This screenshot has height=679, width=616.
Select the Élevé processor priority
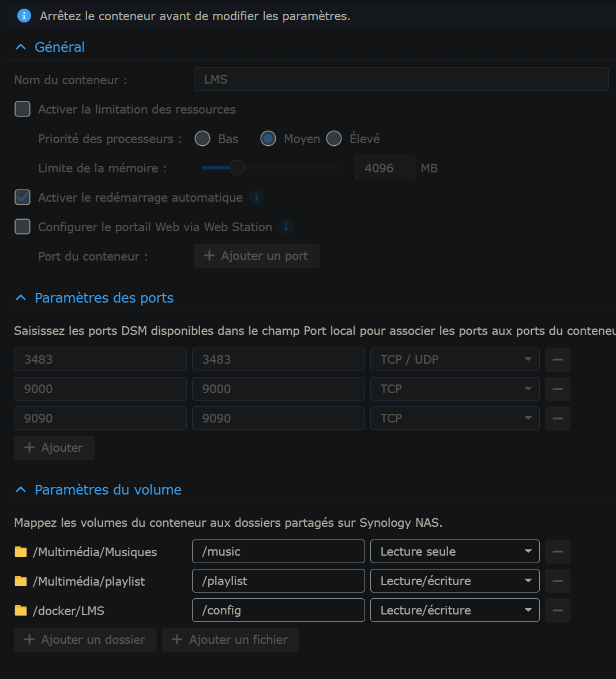(x=334, y=139)
